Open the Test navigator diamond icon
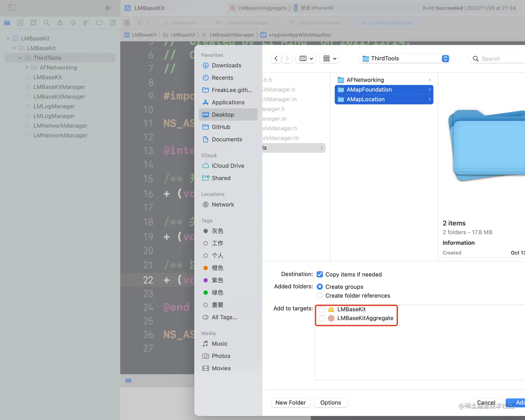Screen dimensions: 525x420 tap(73, 23)
